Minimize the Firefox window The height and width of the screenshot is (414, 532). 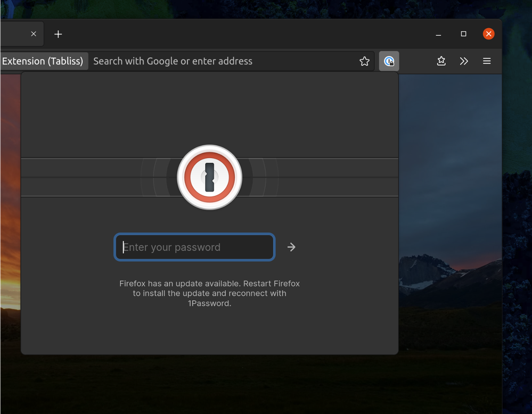[438, 34]
